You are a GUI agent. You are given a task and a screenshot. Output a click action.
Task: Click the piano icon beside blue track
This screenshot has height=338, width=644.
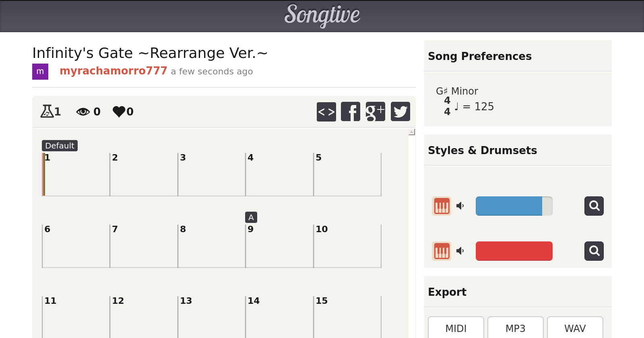[x=442, y=206]
